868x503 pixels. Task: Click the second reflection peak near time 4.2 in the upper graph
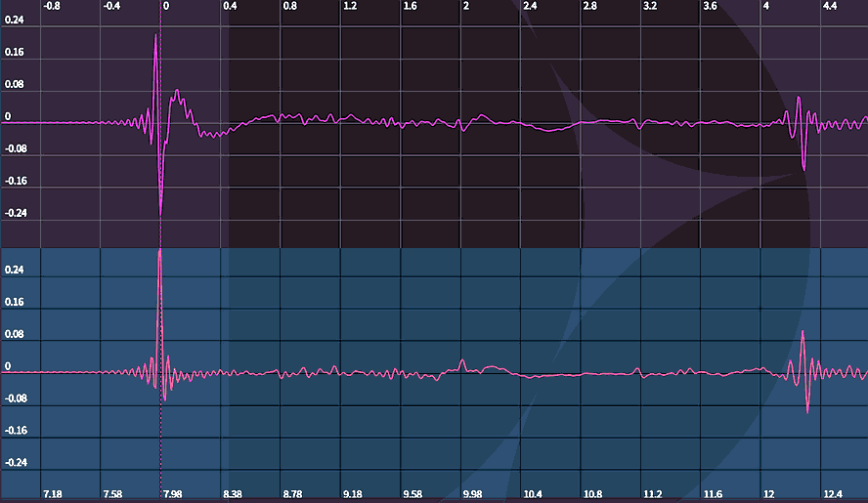799,100
